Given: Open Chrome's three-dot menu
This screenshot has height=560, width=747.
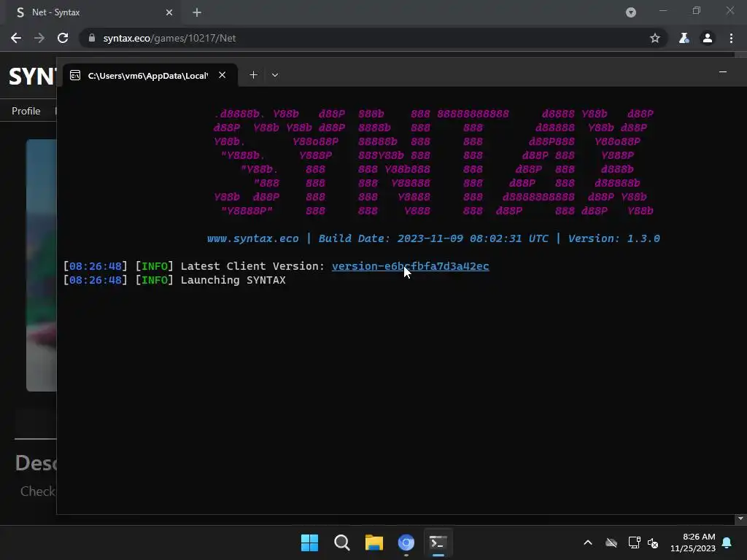Looking at the screenshot, I should tap(731, 38).
